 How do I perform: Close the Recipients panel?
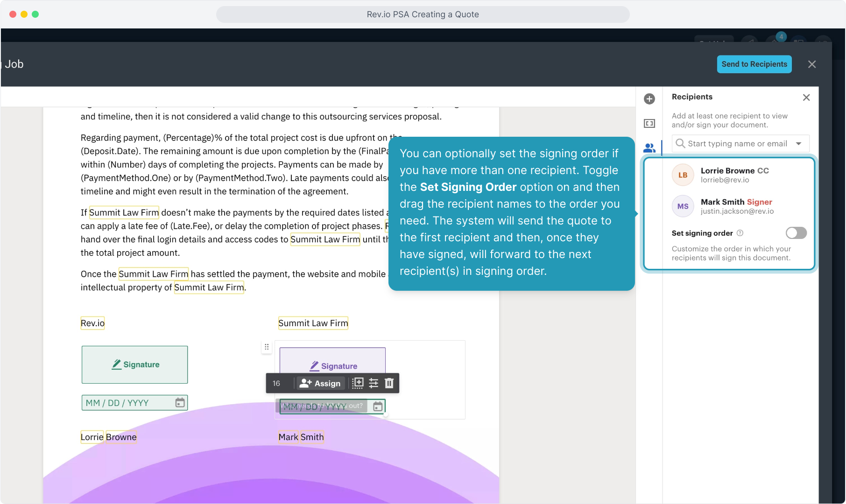806,97
